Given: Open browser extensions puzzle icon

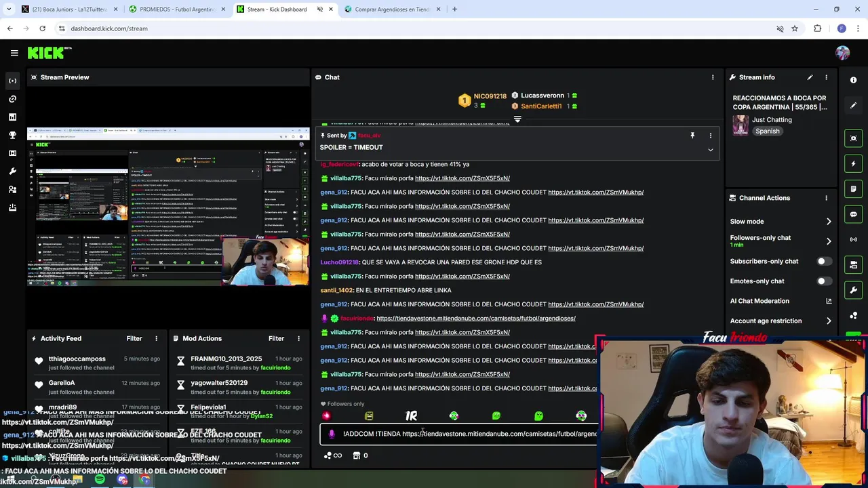Looking at the screenshot, I should (x=817, y=28).
